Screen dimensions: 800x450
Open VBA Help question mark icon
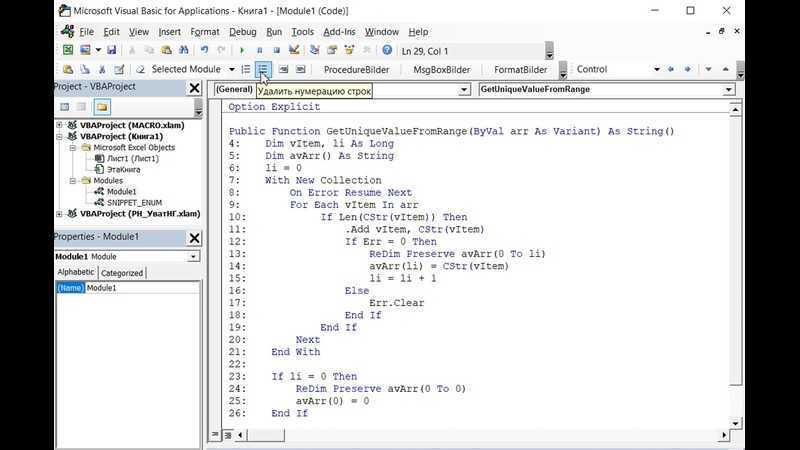click(x=387, y=50)
